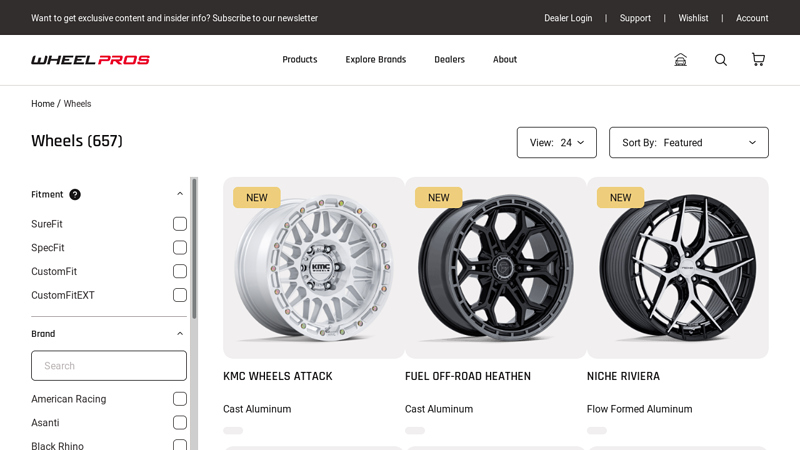Click the Wheels breadcrumb link
This screenshot has height=450, width=800.
(x=77, y=104)
